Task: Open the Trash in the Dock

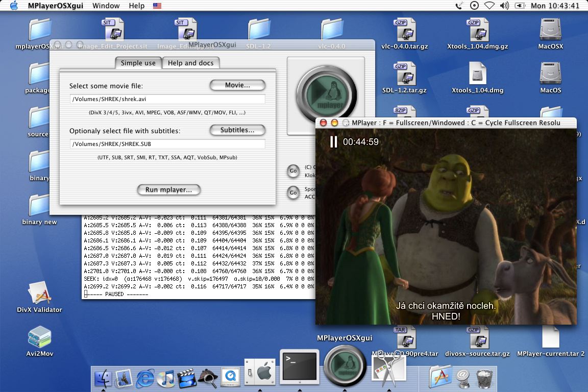Action: (484, 378)
